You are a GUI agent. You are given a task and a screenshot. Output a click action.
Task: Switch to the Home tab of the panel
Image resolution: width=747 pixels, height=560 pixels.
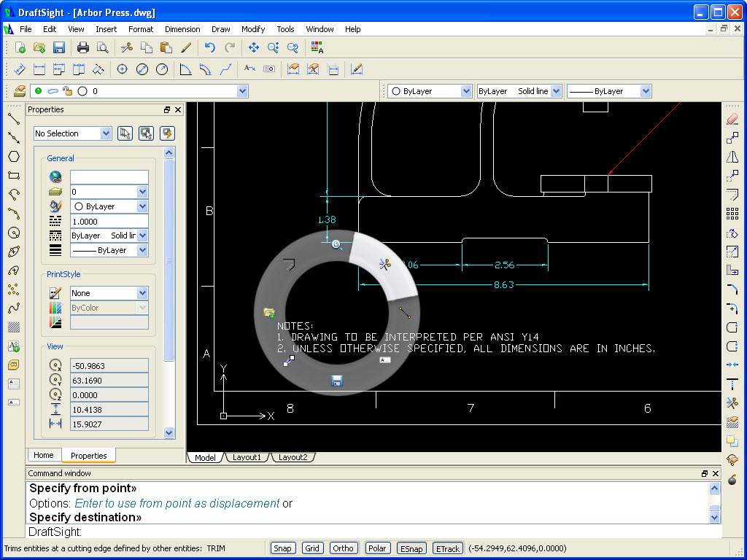pyautogui.click(x=44, y=455)
